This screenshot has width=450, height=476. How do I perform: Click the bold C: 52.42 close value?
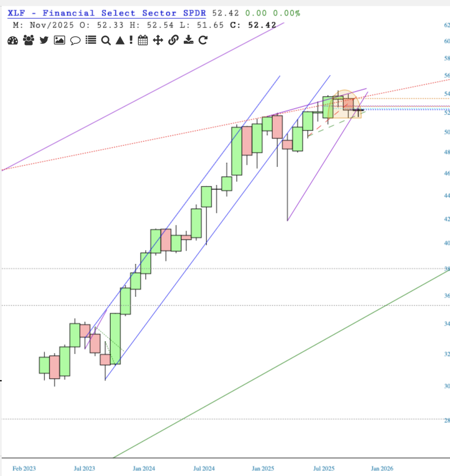(x=253, y=25)
